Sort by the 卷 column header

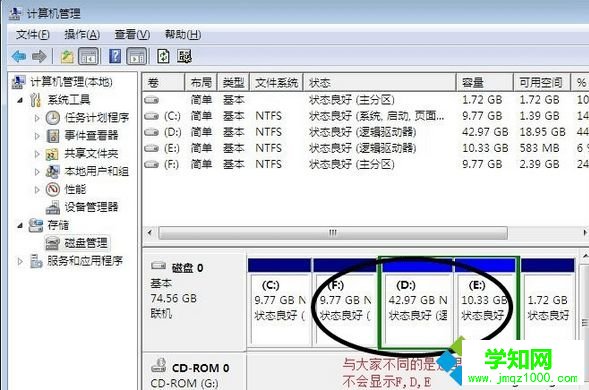[163, 82]
